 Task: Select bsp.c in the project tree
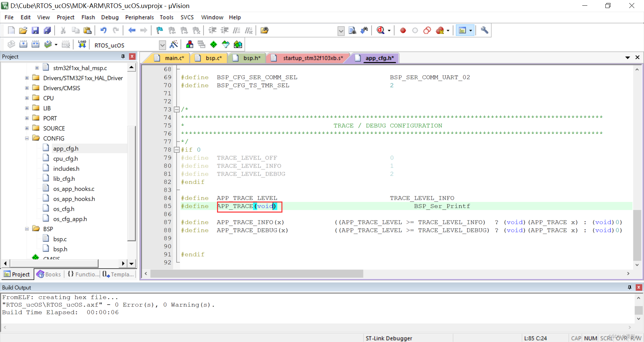60,239
